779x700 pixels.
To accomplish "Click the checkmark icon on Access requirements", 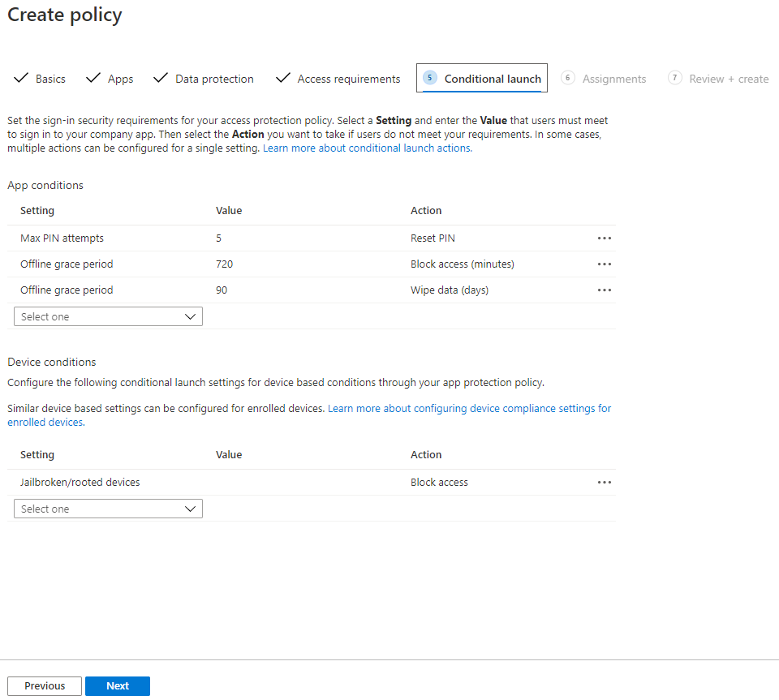I will coord(282,78).
